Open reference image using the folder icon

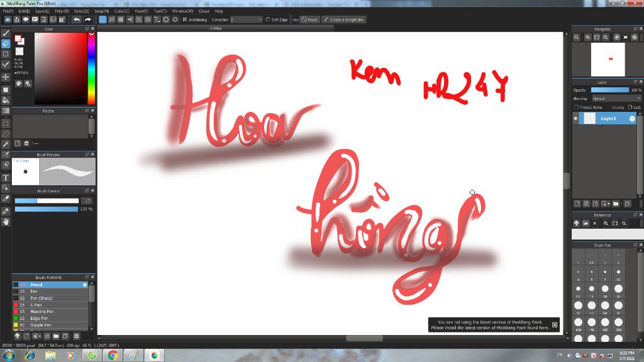pyautogui.click(x=586, y=223)
